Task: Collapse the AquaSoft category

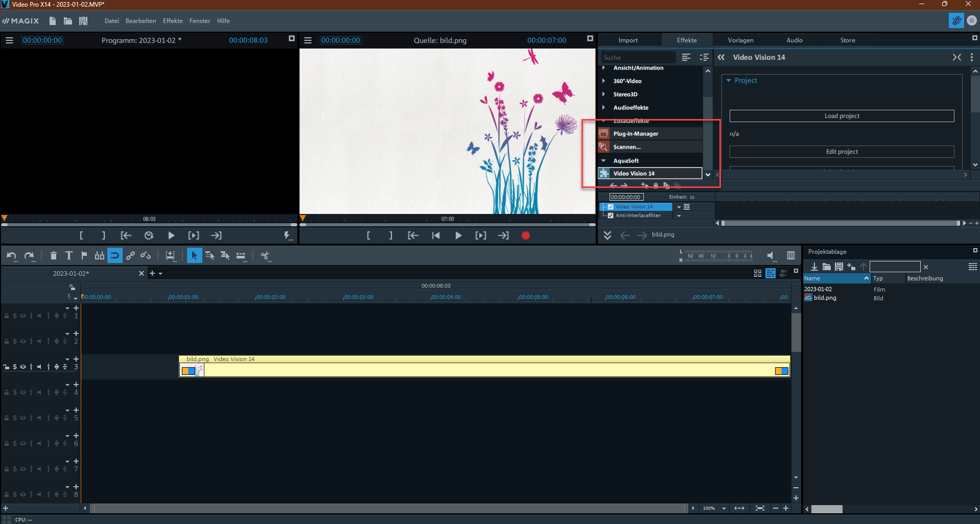Action: point(604,161)
